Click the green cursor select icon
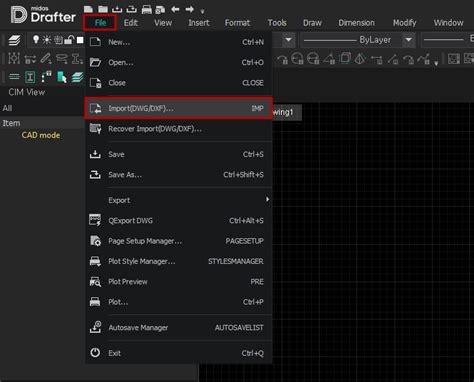 (x=62, y=77)
